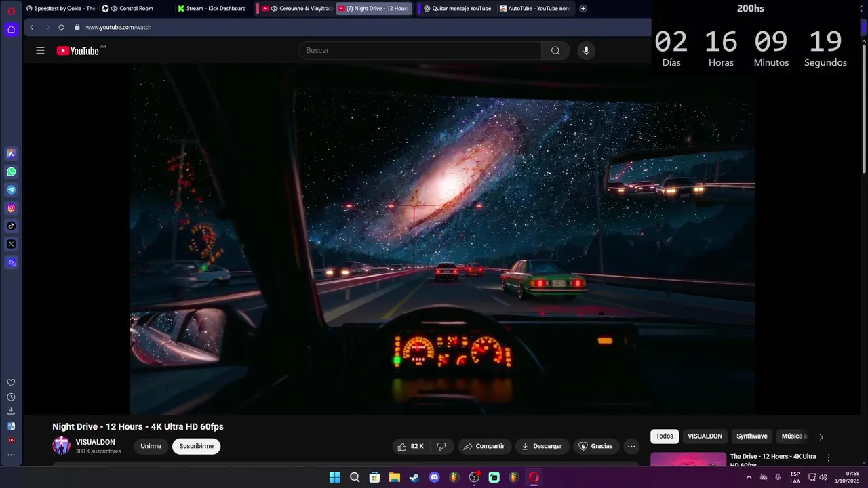
Task: Go back to previous page
Action: pos(31,27)
